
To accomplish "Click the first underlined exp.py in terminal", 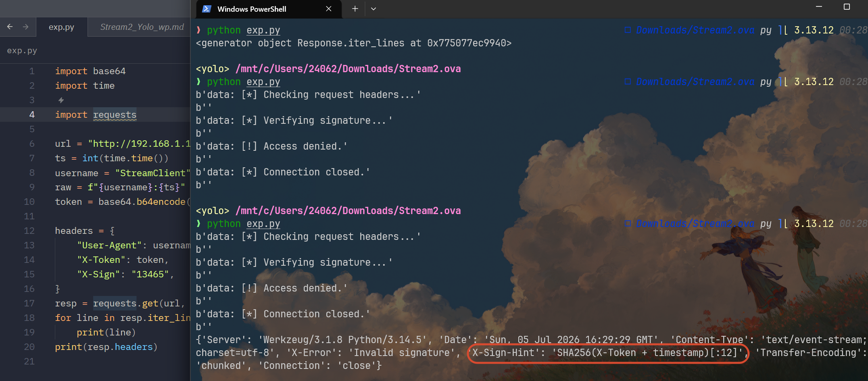I will 263,30.
